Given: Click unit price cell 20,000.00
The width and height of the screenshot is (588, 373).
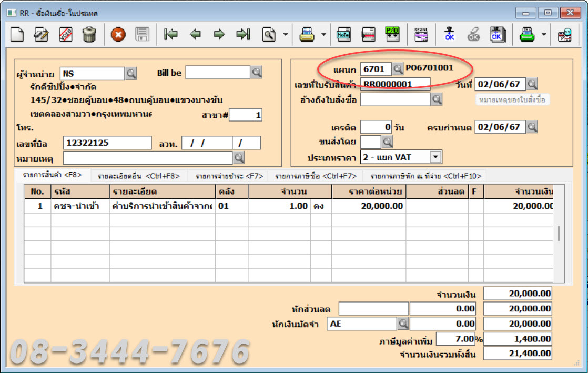Looking at the screenshot, I should coord(369,206).
